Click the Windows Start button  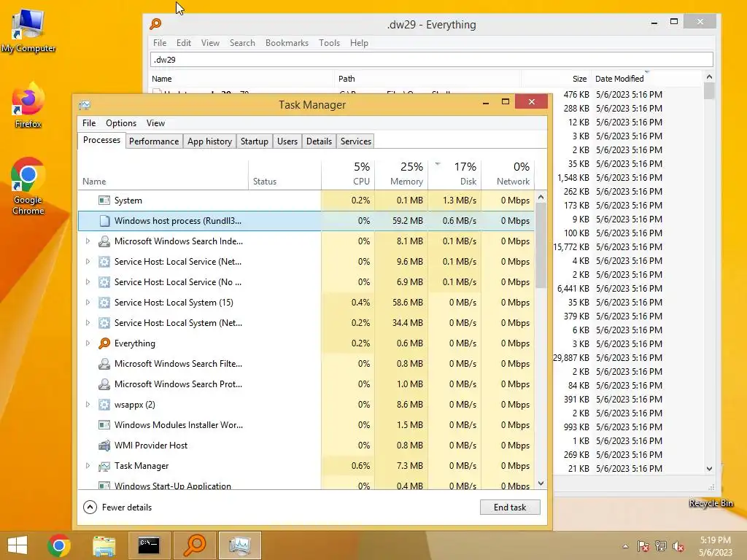(x=18, y=545)
